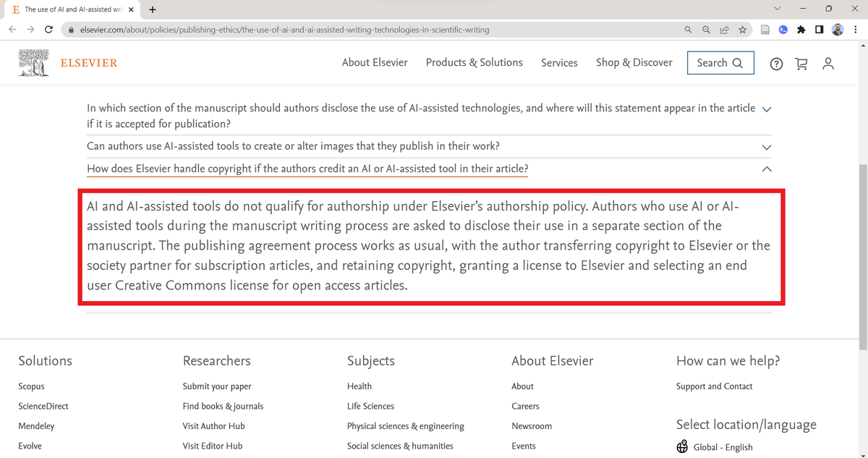The image size is (868, 458).
Task: Click the Search button
Action: coord(720,63)
